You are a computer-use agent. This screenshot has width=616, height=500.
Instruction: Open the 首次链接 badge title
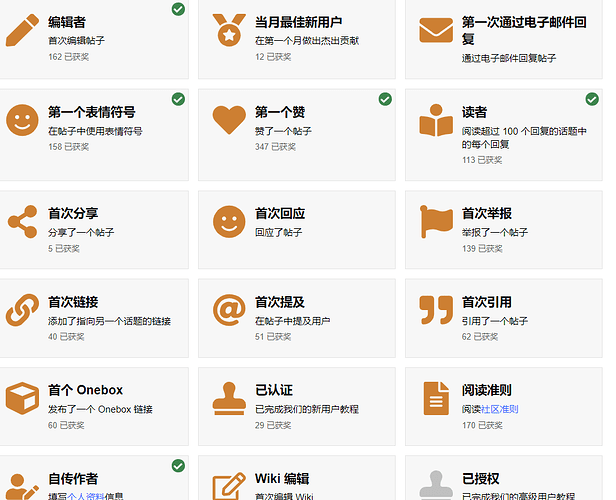[x=73, y=302]
